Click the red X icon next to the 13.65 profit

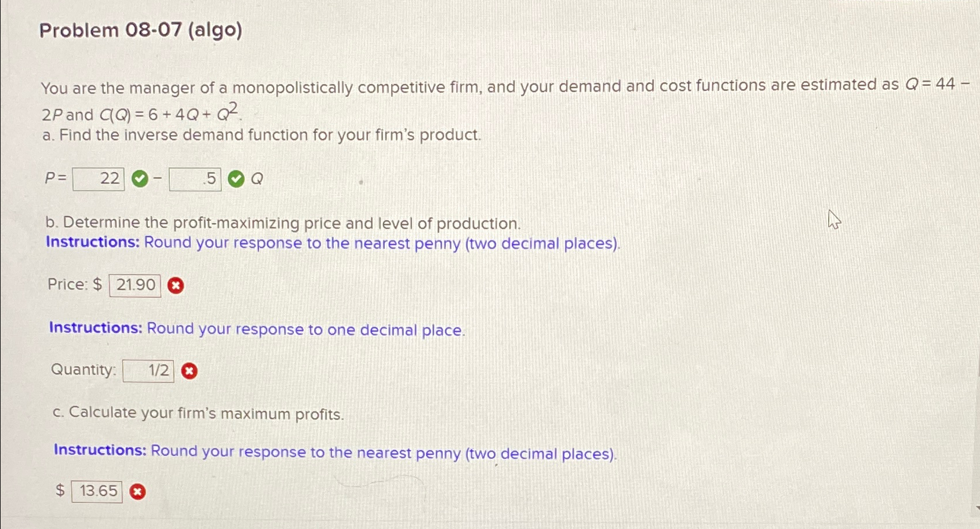[137, 491]
